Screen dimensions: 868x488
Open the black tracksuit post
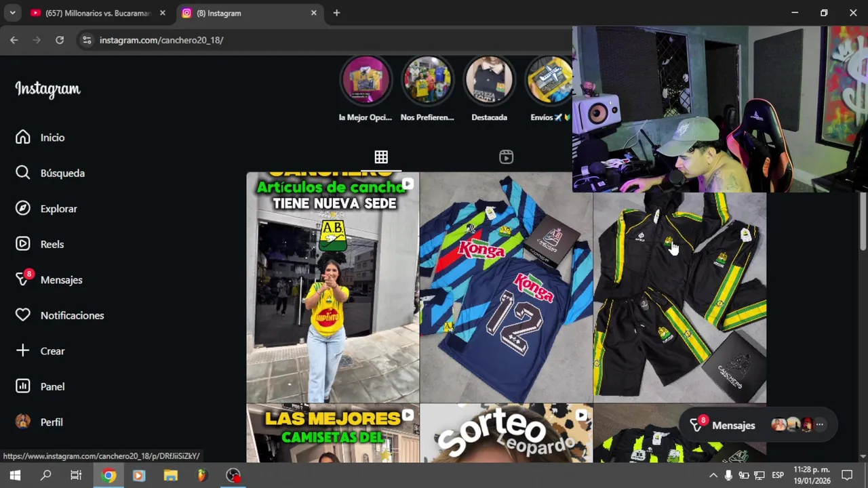[679, 297]
